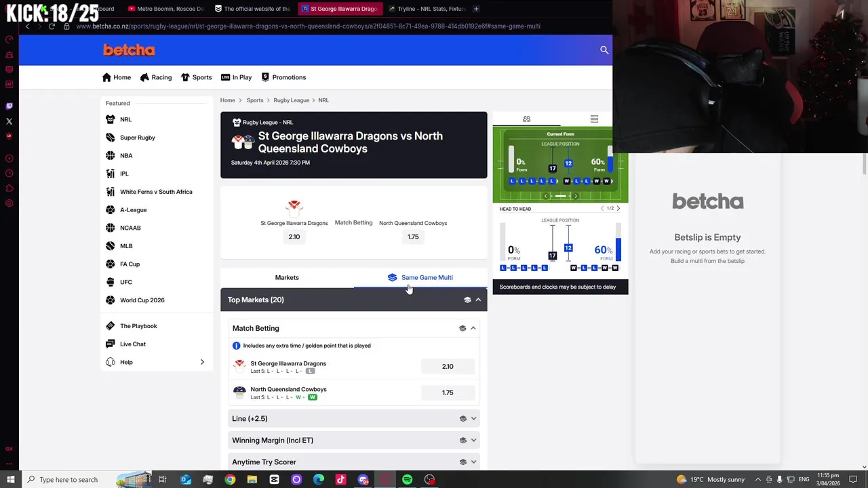Open In Play from top navigation
The height and width of the screenshot is (488, 868).
click(237, 77)
